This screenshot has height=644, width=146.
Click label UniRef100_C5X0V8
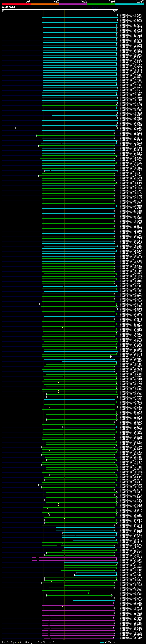click(131, 40)
